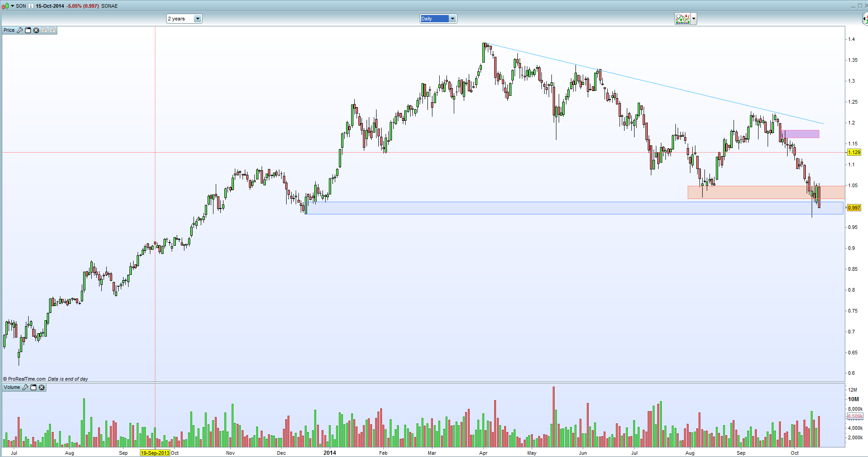Remove the Price panel with X icon
Image resolution: width=868 pixels, height=457 pixels.
pyautogui.click(x=36, y=30)
